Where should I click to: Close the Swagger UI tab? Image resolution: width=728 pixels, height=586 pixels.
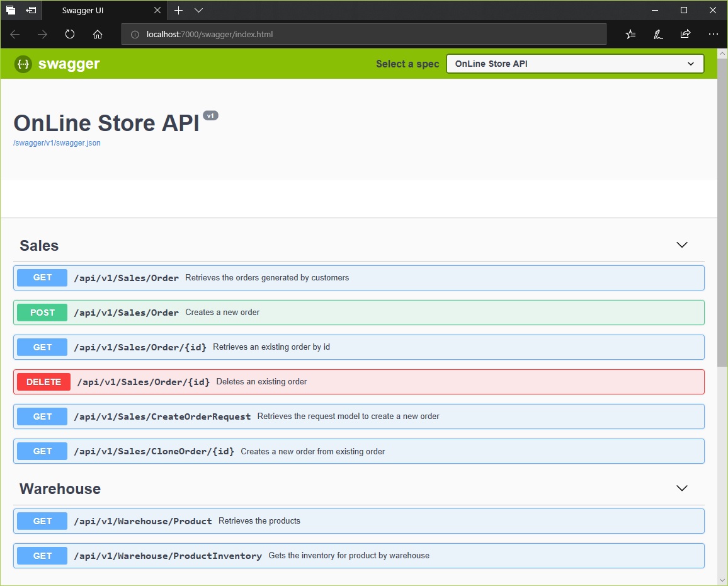[x=157, y=10]
